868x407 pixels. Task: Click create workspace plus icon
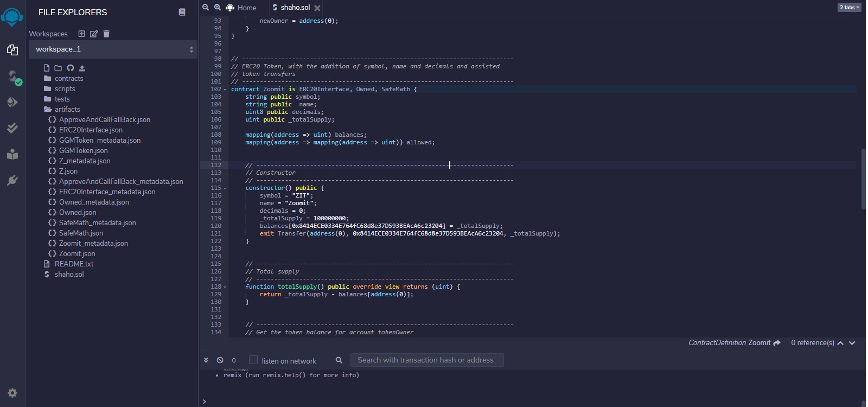point(81,34)
